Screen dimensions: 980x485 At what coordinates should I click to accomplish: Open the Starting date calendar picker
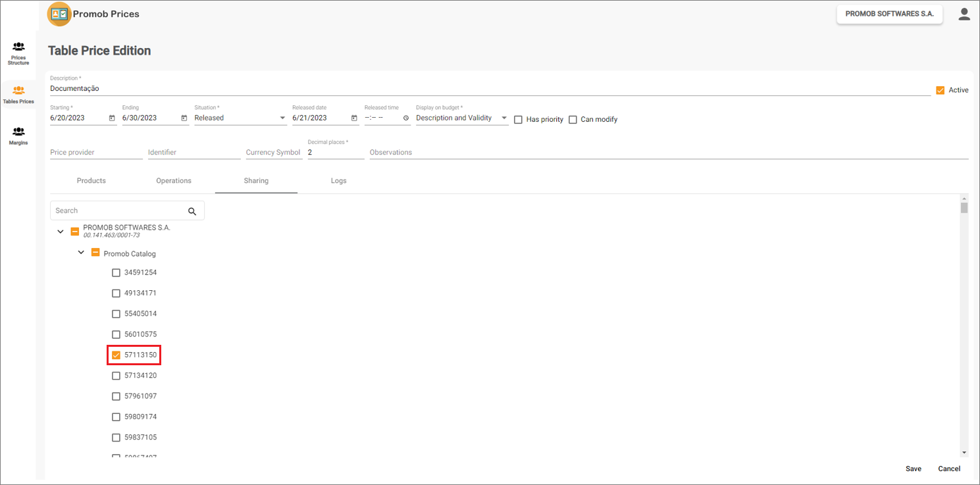coord(112,118)
